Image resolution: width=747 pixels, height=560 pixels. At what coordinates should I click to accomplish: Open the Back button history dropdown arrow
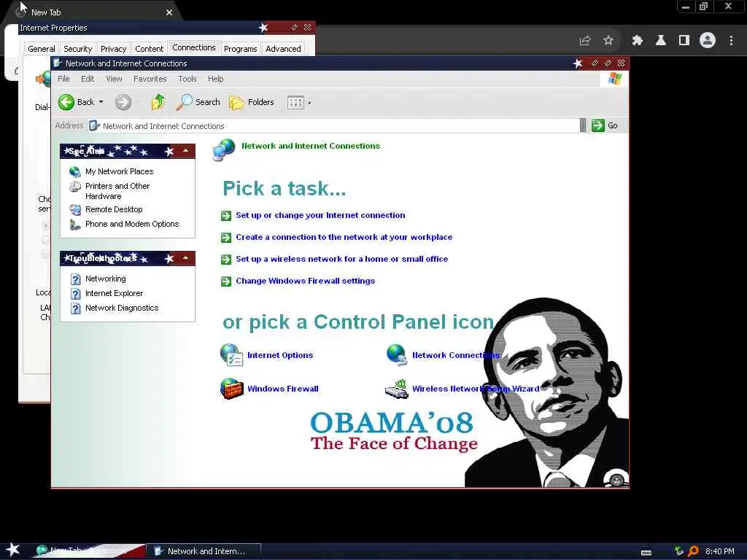[x=101, y=102]
